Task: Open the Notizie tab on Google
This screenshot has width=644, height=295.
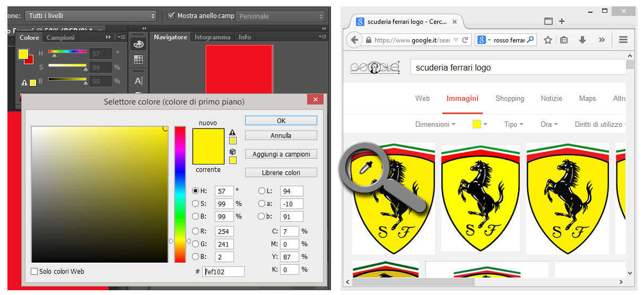Action: pyautogui.click(x=552, y=98)
